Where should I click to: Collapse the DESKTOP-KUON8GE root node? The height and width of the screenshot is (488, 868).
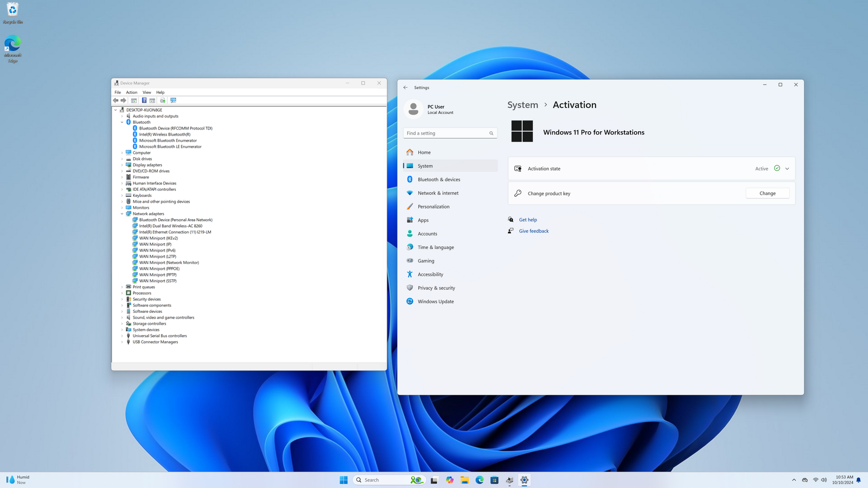pos(116,110)
